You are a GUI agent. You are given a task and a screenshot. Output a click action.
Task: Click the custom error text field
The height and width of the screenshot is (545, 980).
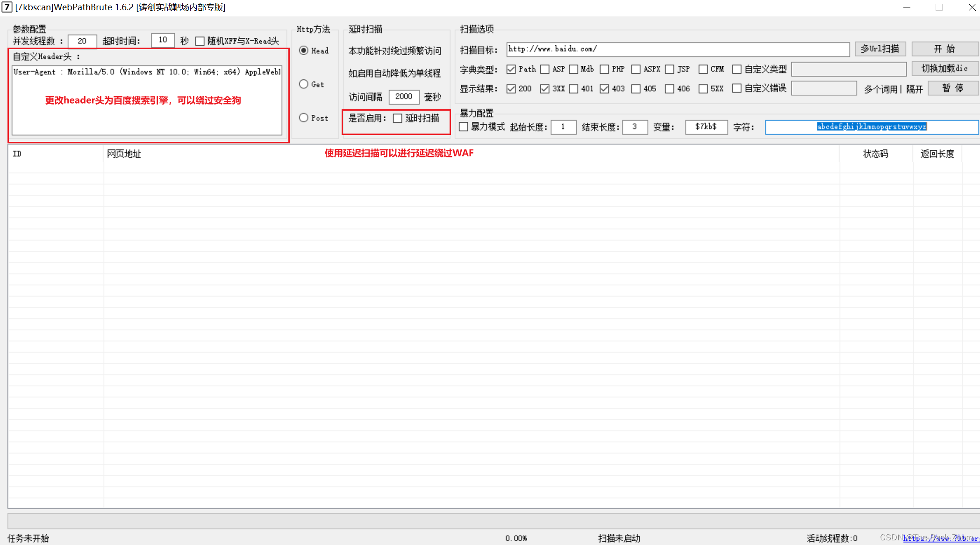[824, 88]
